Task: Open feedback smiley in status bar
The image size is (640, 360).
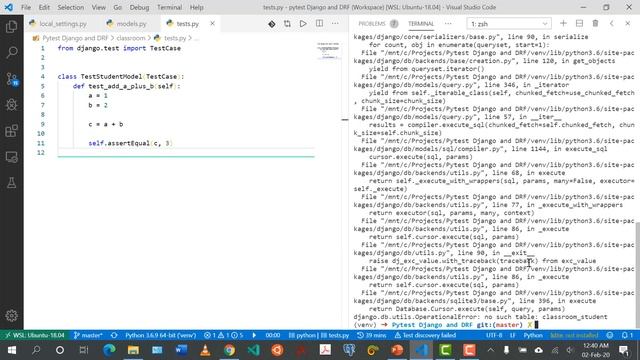Action: tap(610, 335)
